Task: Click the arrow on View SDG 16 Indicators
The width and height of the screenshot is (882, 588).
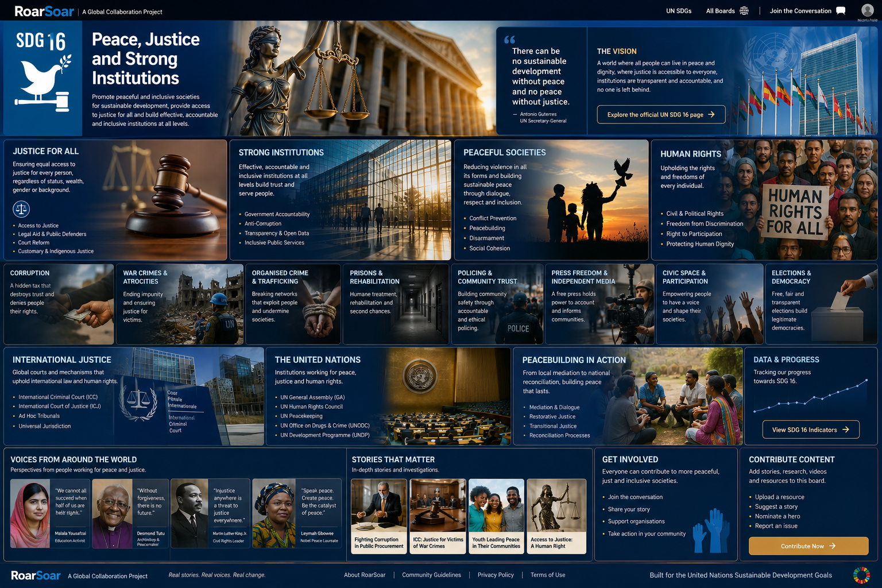Action: (x=845, y=430)
